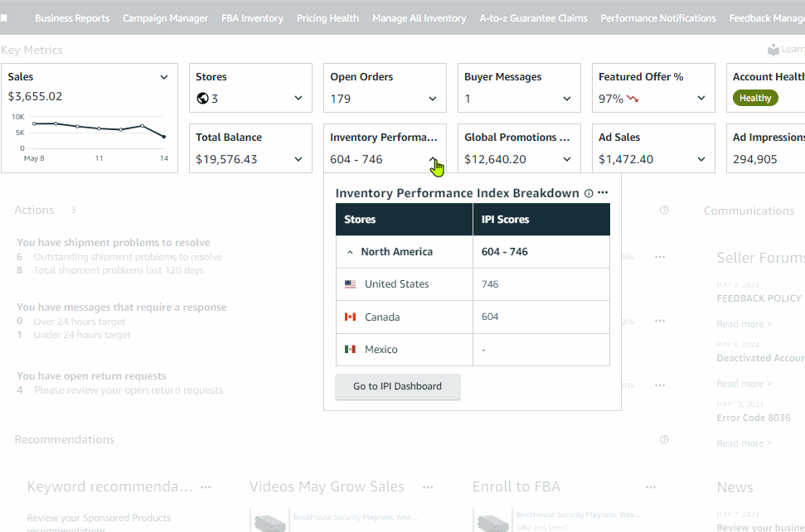
Task: Open messages that require a response
Action: coord(122,307)
